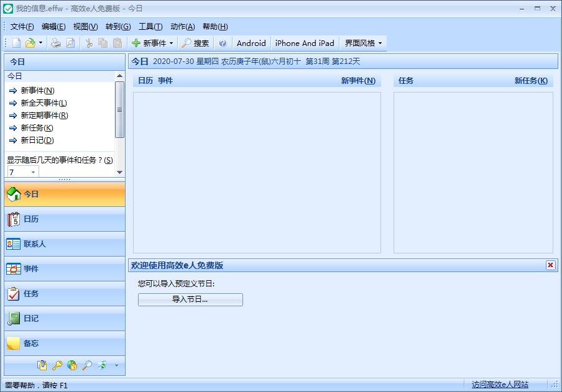
Task: Click 新任务(K) in left panel
Action: [x=37, y=128]
